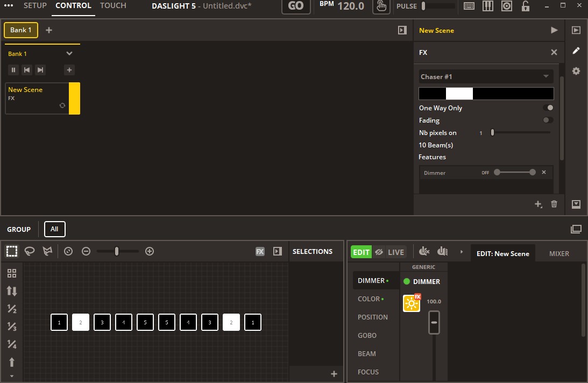This screenshot has height=383, width=588.
Task: Toggle the green DIMMER channel indicator
Action: click(407, 281)
